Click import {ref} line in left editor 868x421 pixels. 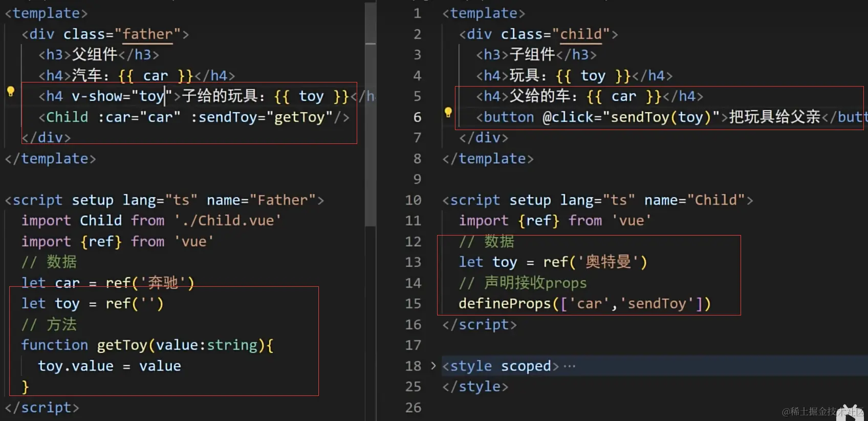(x=117, y=241)
